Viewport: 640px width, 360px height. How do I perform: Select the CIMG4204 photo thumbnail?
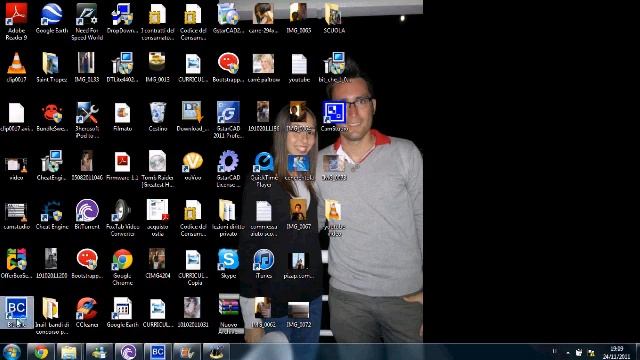158,263
